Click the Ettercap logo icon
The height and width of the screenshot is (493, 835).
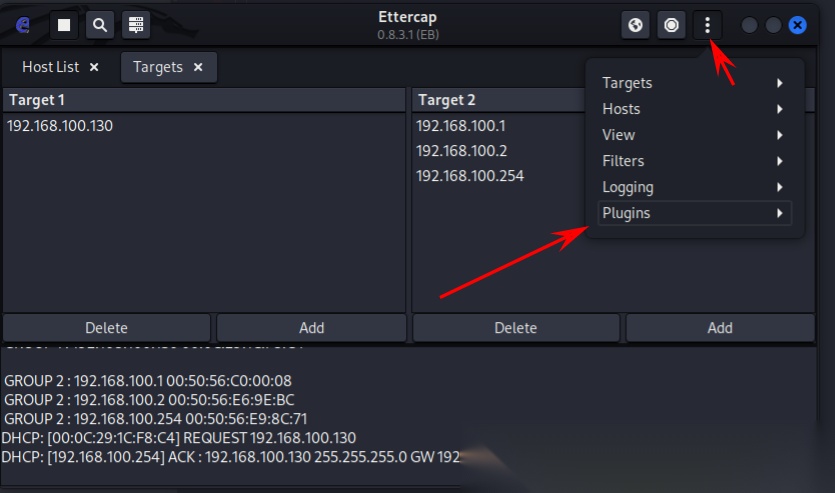(x=23, y=25)
